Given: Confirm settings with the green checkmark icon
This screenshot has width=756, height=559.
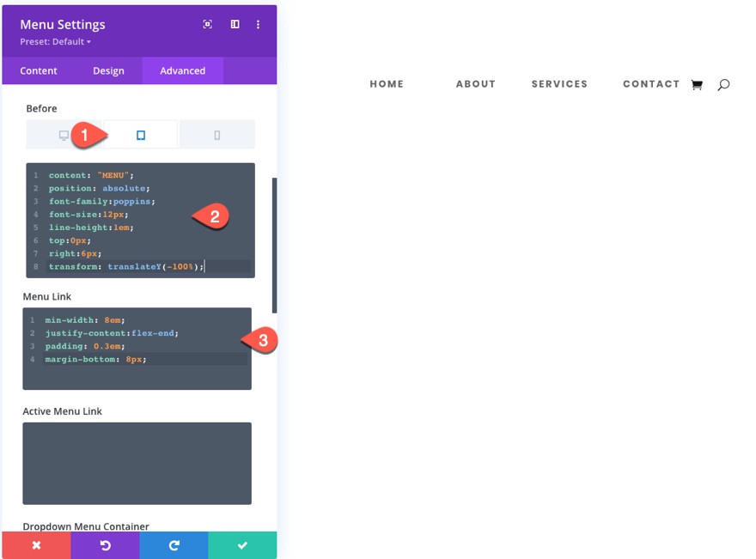Looking at the screenshot, I should (242, 545).
